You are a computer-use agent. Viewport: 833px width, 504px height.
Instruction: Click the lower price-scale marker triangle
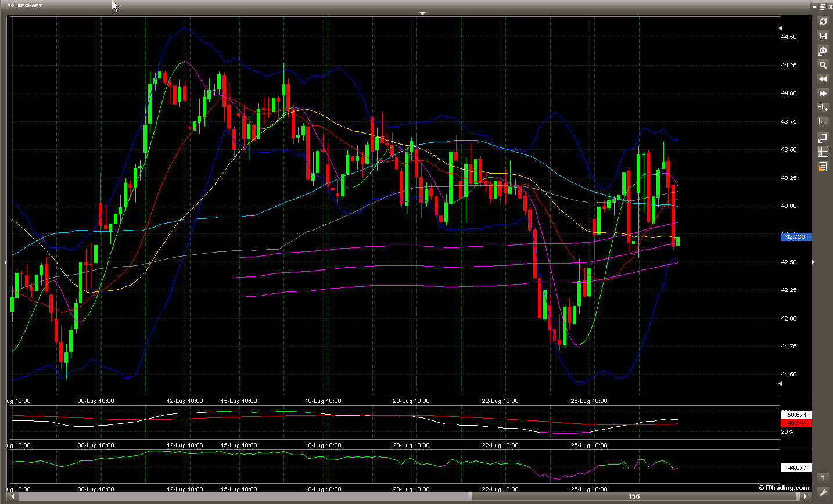tap(780, 383)
